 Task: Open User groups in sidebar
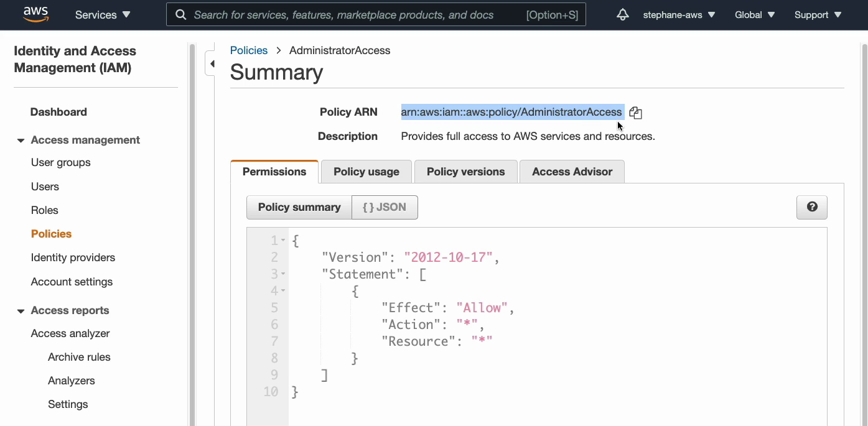61,162
